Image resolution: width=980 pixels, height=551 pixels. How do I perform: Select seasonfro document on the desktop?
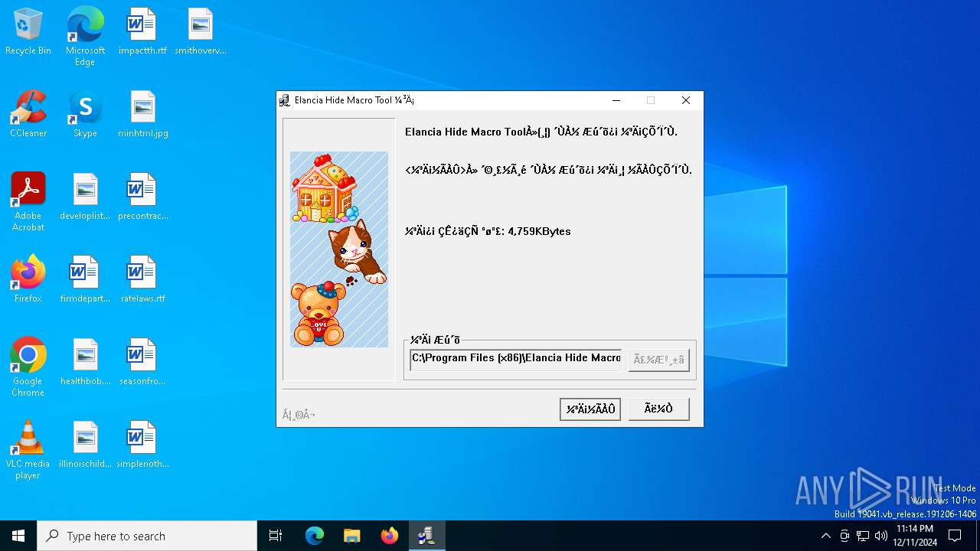(x=142, y=363)
